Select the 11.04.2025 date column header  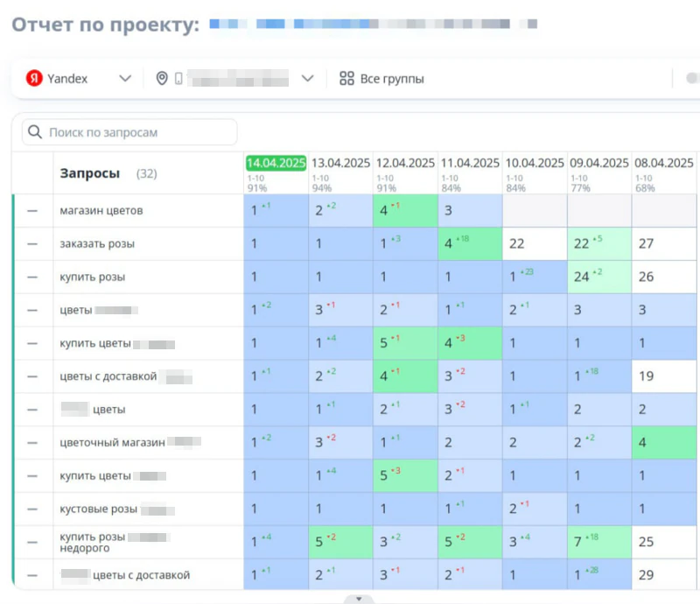[x=470, y=163]
